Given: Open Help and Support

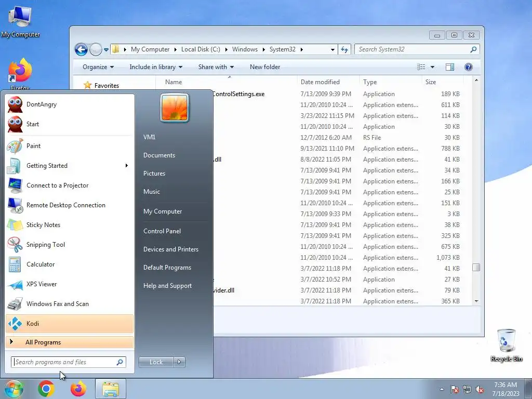Looking at the screenshot, I should pyautogui.click(x=168, y=286).
